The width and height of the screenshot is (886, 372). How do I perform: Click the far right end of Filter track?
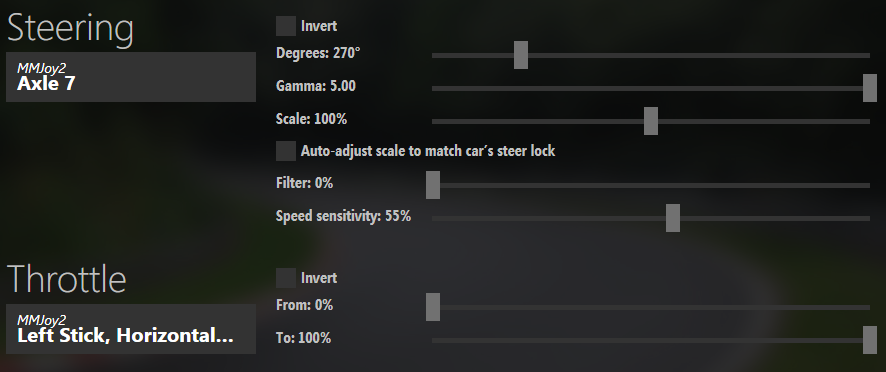867,185
